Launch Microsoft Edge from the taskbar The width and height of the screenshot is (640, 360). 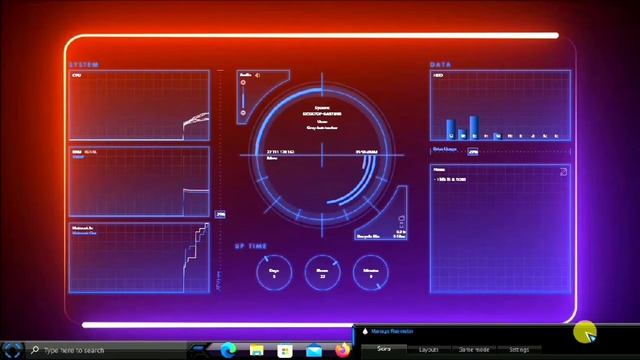coord(229,350)
